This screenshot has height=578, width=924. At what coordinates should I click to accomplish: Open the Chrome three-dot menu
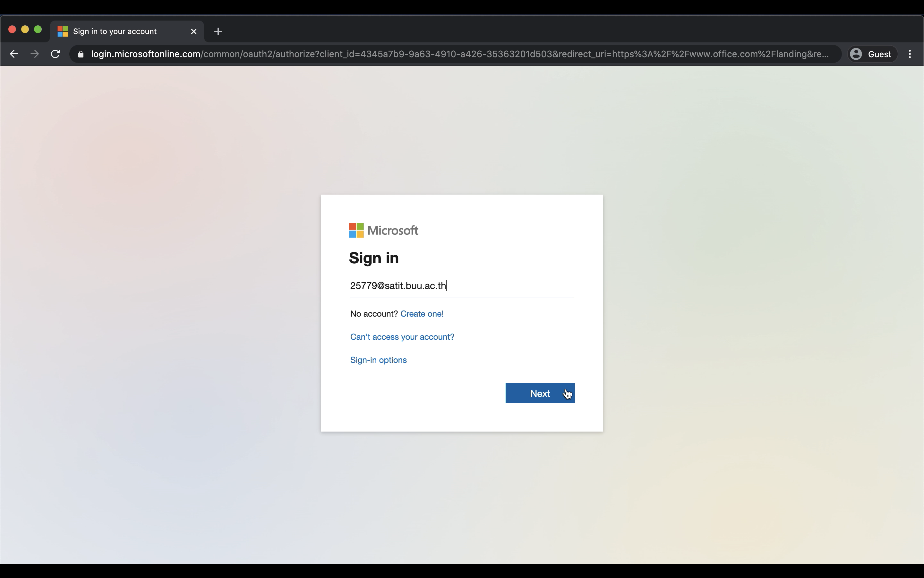click(910, 54)
